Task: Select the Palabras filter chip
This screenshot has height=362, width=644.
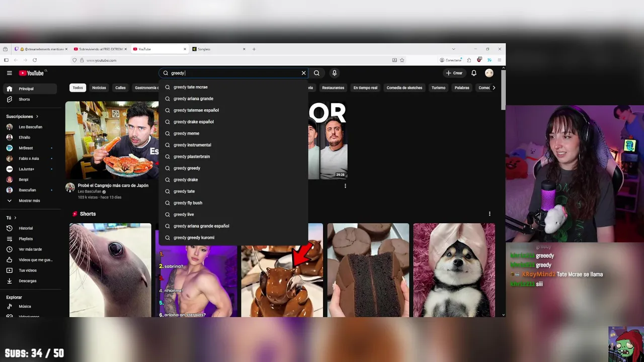Action: (462, 87)
